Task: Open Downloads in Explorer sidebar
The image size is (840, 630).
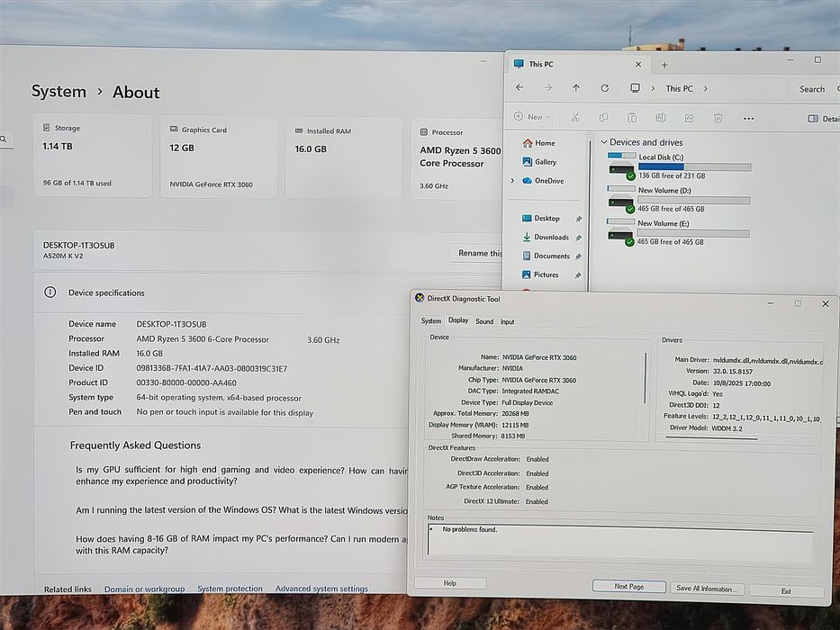Action: click(546, 237)
